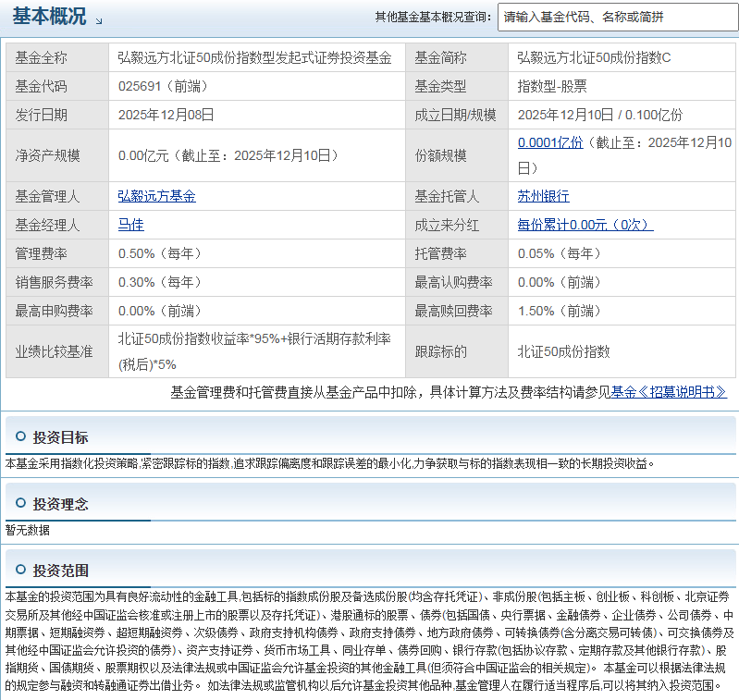Click the net asset value 0.00亿元

coord(143,155)
